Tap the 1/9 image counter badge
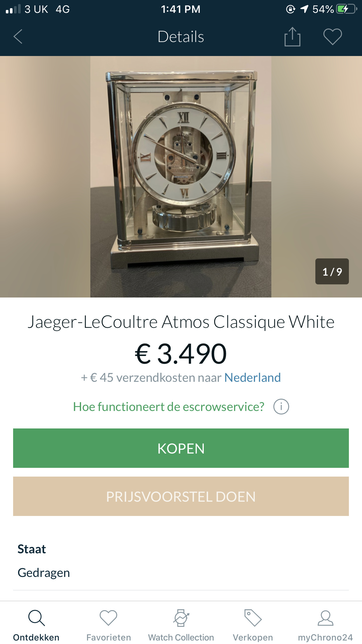 pyautogui.click(x=332, y=271)
